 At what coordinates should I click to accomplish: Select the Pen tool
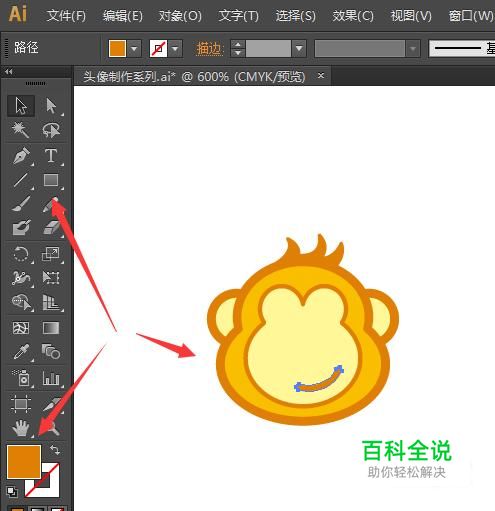click(21, 155)
